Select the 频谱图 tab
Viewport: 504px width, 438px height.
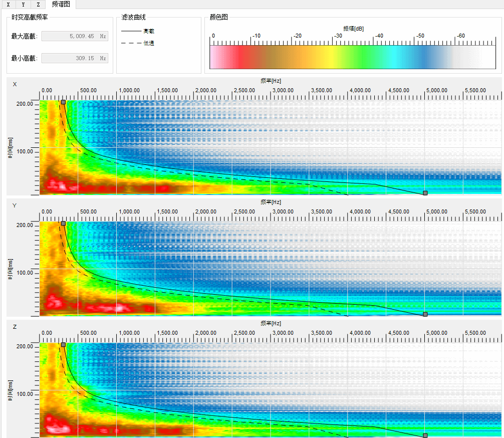pyautogui.click(x=61, y=5)
